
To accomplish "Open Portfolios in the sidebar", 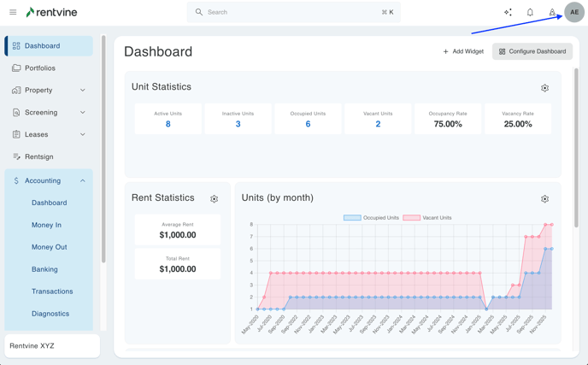I will [39, 68].
